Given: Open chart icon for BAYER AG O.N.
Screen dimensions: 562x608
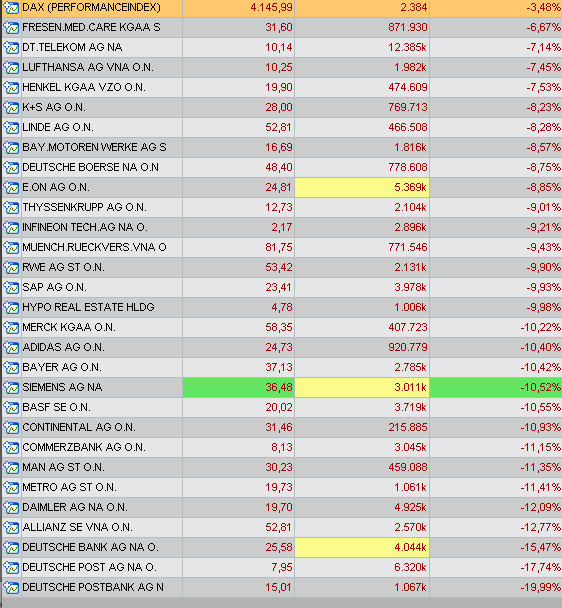Looking at the screenshot, I should click(12, 368).
